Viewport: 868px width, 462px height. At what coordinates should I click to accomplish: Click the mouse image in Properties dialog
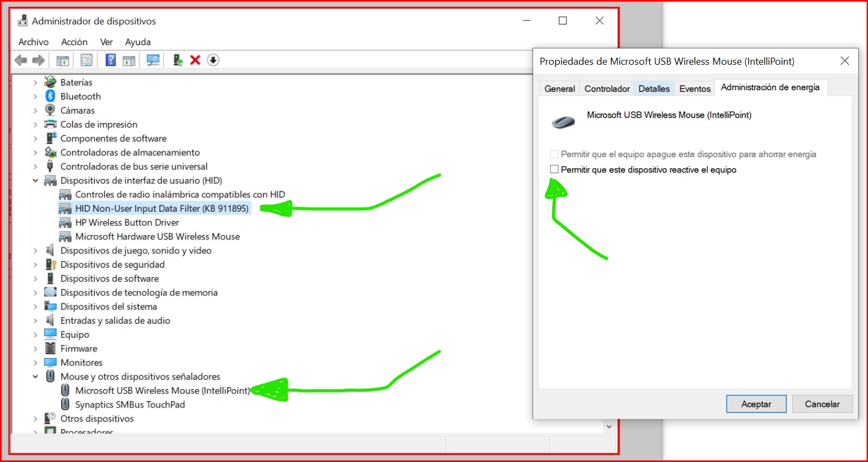[x=564, y=122]
